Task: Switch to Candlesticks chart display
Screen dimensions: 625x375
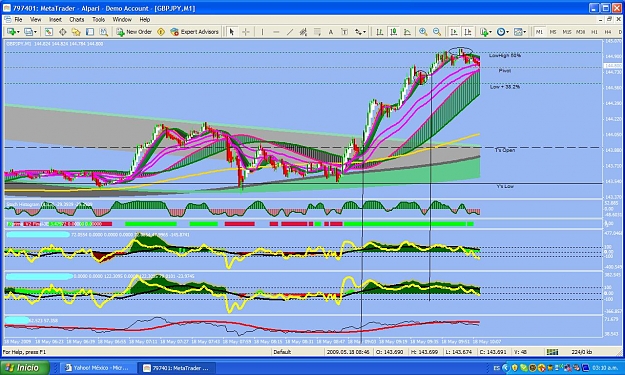Action: [393, 32]
